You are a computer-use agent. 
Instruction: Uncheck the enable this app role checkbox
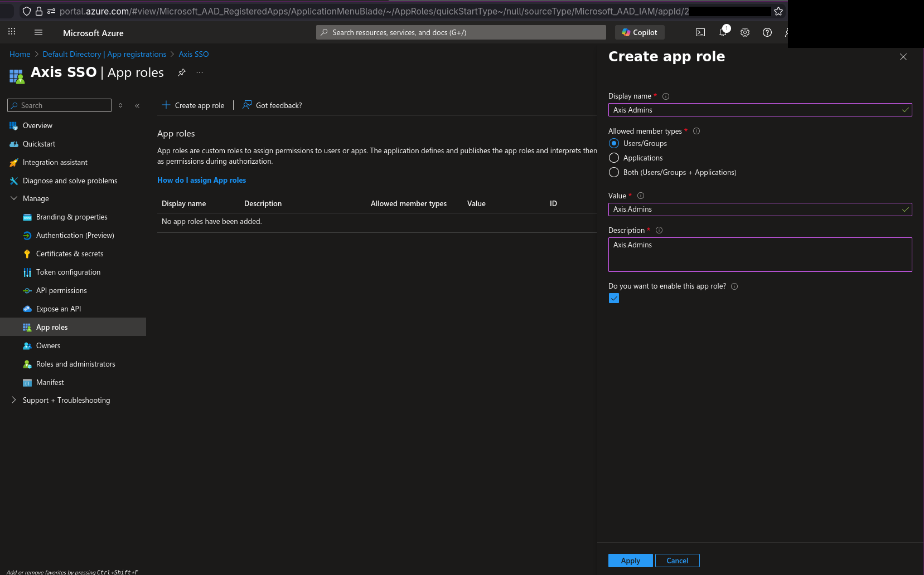(x=613, y=298)
